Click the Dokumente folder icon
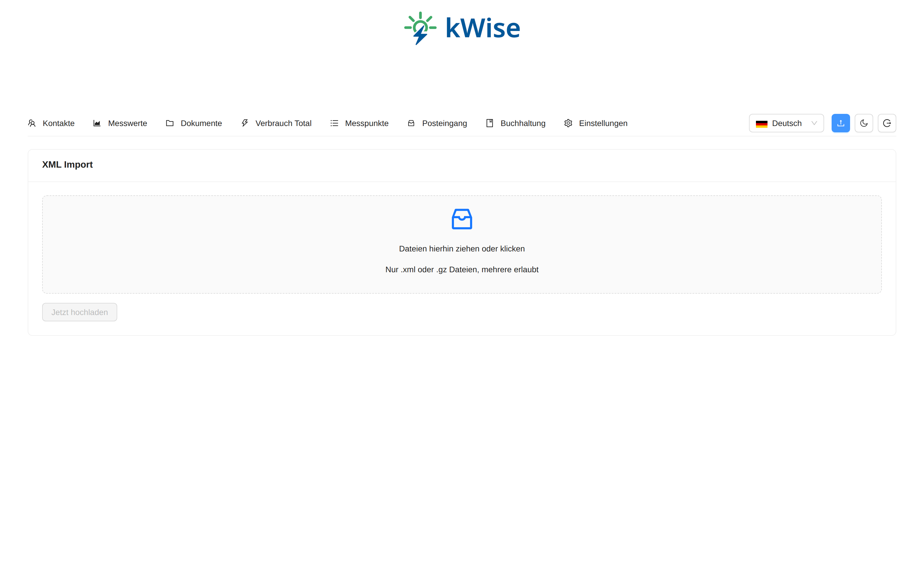This screenshot has width=924, height=578. pos(169,123)
